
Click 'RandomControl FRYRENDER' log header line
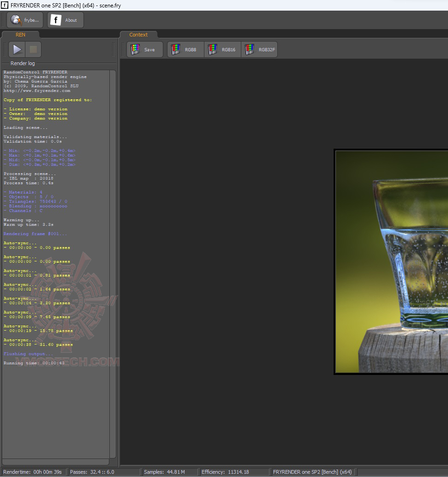point(36,72)
